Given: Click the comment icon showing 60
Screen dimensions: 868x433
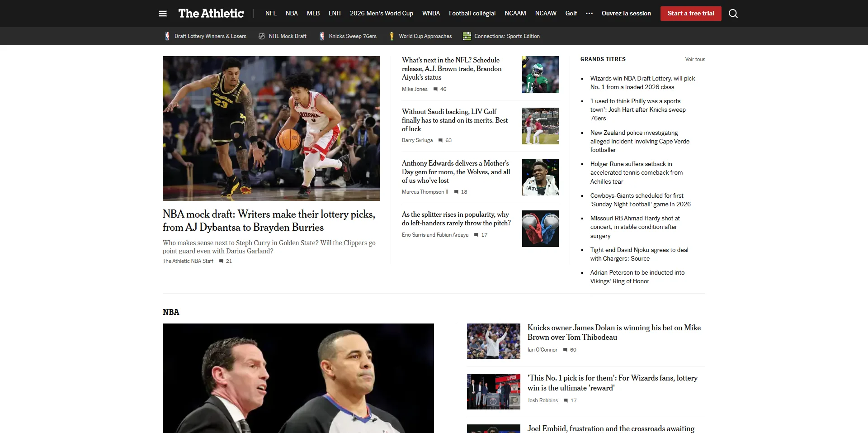Looking at the screenshot, I should click(x=565, y=350).
